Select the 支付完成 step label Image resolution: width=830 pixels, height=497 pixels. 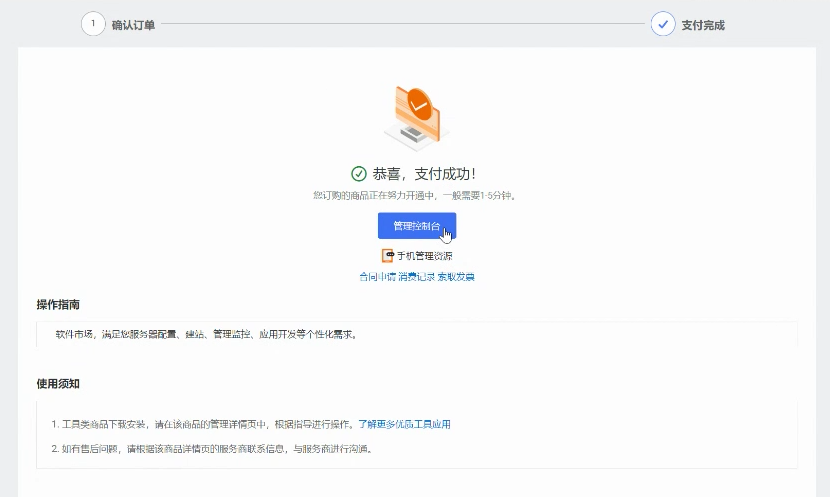click(703, 25)
